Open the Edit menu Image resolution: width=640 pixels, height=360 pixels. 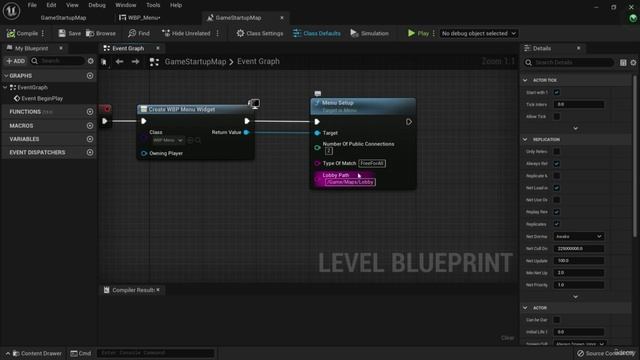coord(51,5)
